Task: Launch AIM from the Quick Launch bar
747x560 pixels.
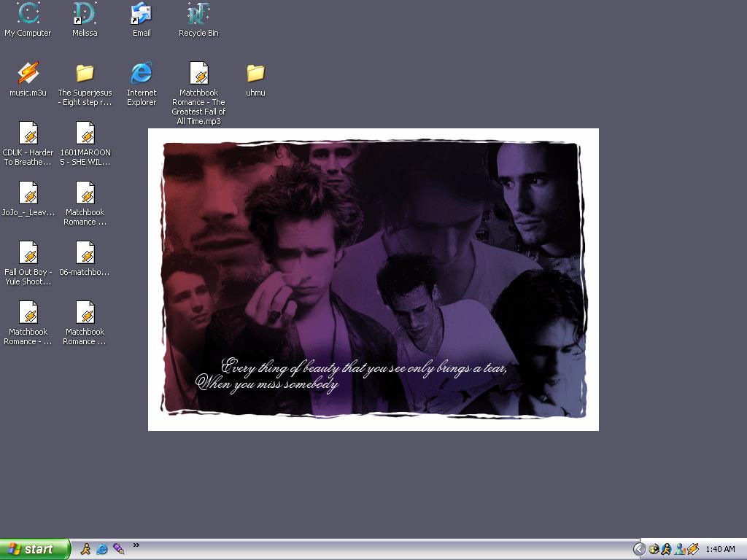Action: [x=85, y=549]
